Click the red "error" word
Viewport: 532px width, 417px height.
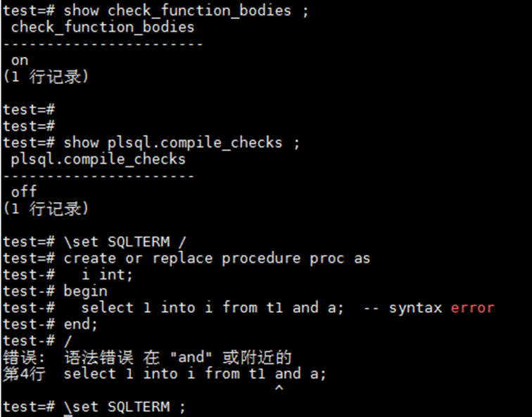pos(472,308)
